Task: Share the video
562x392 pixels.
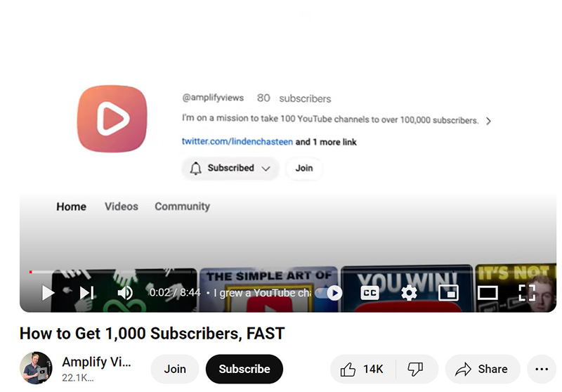Action: tap(483, 369)
